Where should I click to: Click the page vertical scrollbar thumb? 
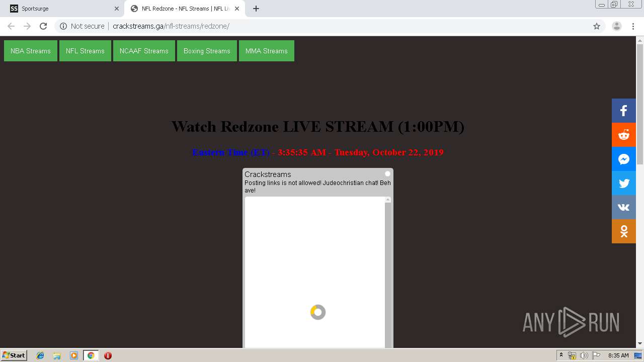pyautogui.click(x=640, y=104)
